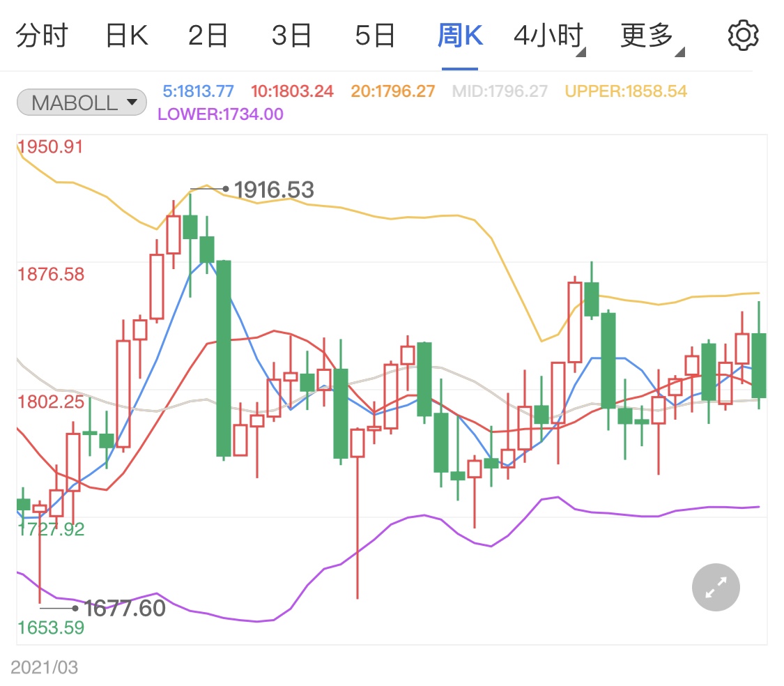
Task: Click the 5:1813.77 moving average value
Action: [198, 91]
